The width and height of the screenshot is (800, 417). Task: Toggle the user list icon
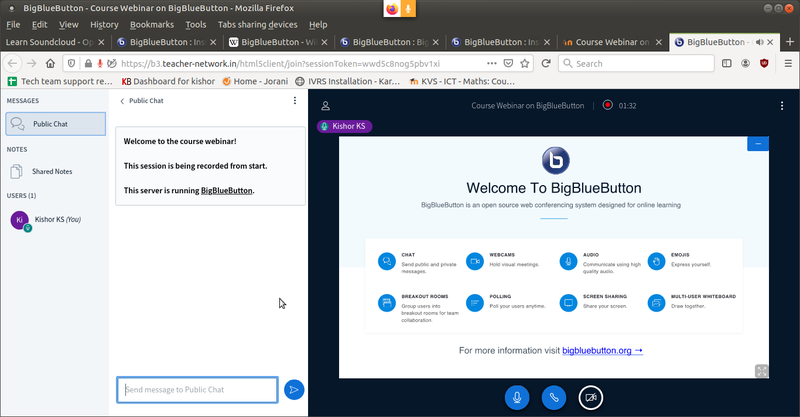tap(326, 106)
